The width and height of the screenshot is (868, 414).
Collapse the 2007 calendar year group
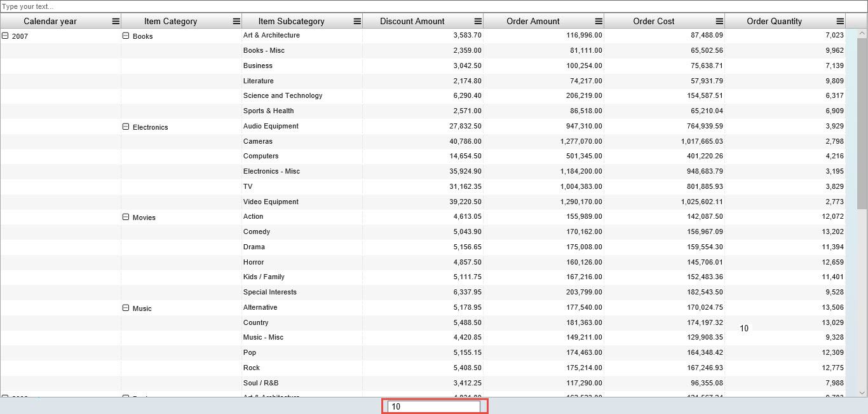point(6,36)
